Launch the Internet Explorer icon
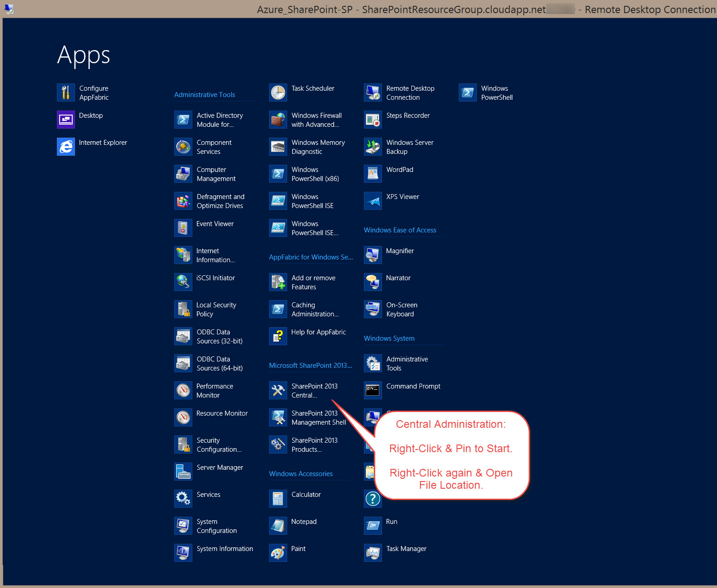The image size is (717, 588). pos(66,147)
